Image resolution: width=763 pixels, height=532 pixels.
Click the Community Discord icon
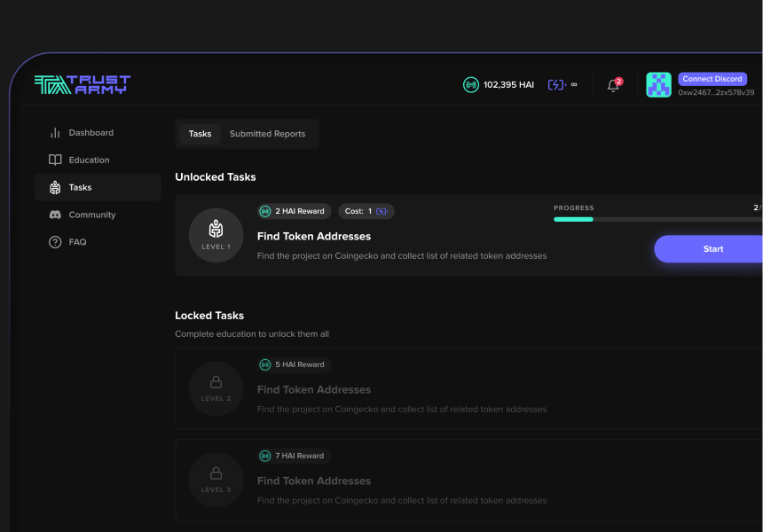[55, 215]
